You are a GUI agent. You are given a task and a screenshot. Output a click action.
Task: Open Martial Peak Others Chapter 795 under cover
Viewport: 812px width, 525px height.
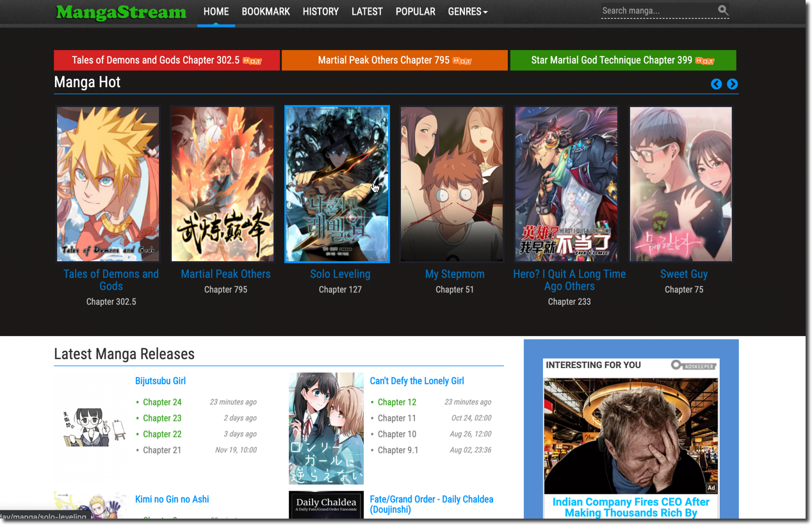(225, 289)
